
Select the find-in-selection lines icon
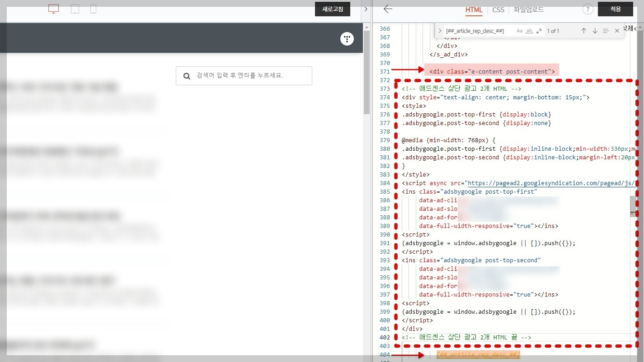(x=606, y=31)
